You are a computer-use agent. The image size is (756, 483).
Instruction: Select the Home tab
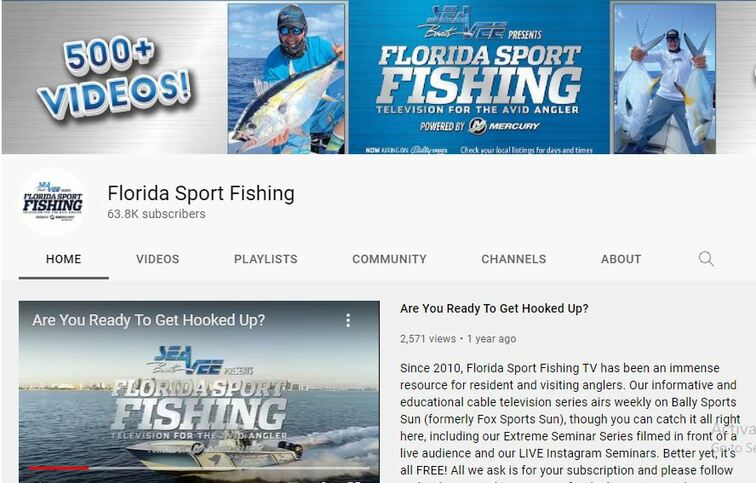64,259
